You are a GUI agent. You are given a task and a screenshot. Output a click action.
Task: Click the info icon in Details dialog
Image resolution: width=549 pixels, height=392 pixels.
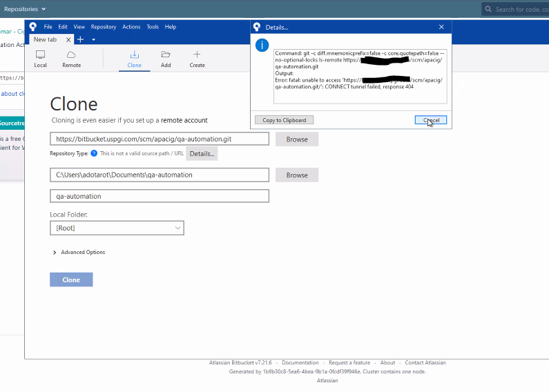262,45
